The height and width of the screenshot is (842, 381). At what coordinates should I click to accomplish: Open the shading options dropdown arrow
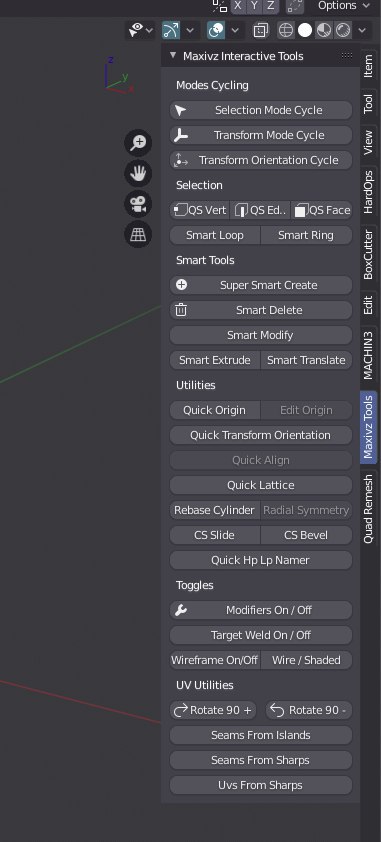click(362, 31)
